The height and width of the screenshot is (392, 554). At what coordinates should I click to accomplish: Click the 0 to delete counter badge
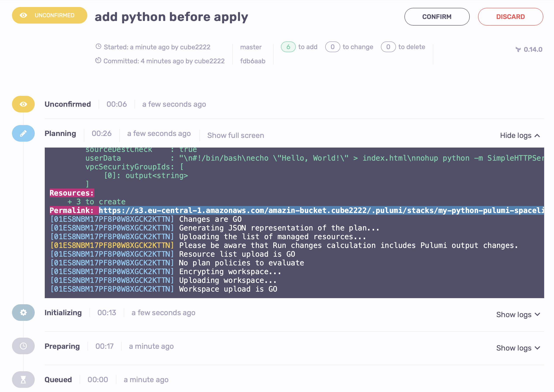click(x=388, y=47)
